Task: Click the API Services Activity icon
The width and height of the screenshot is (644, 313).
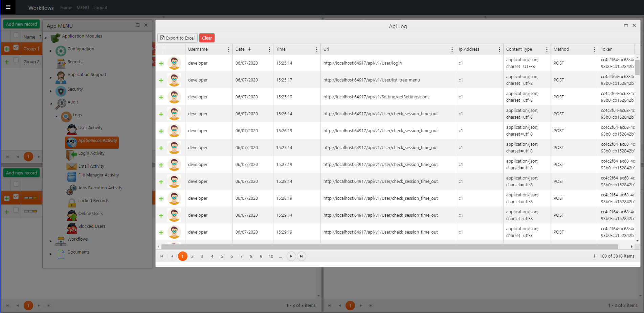Action: tap(72, 143)
